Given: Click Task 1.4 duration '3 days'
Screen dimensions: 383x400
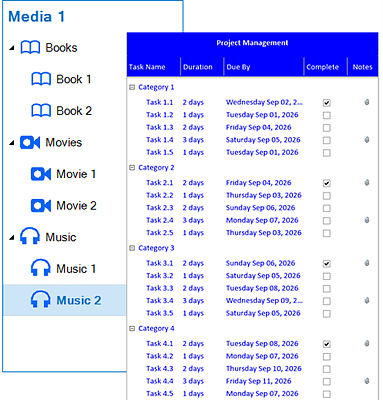Looking at the screenshot, I should pos(193,140).
